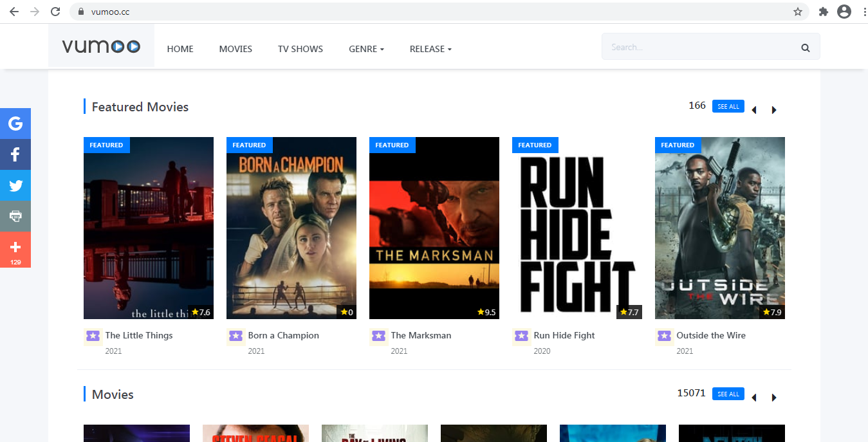Click the star icon beside The Little Things
The image size is (868, 442).
click(93, 336)
